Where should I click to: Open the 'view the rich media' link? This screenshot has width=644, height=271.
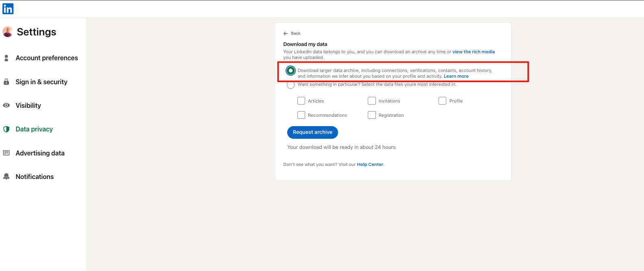click(x=474, y=52)
